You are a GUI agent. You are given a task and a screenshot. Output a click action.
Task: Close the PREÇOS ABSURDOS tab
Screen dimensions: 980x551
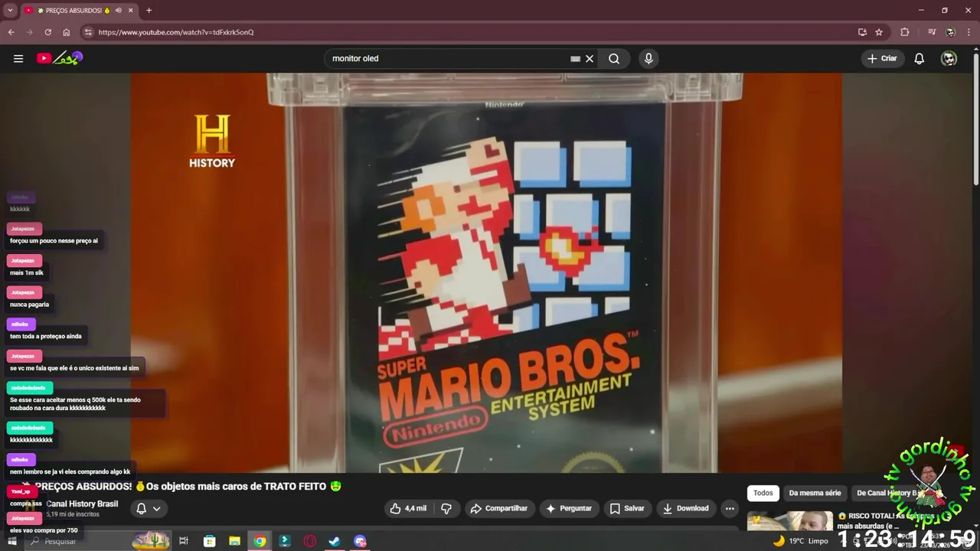click(130, 11)
